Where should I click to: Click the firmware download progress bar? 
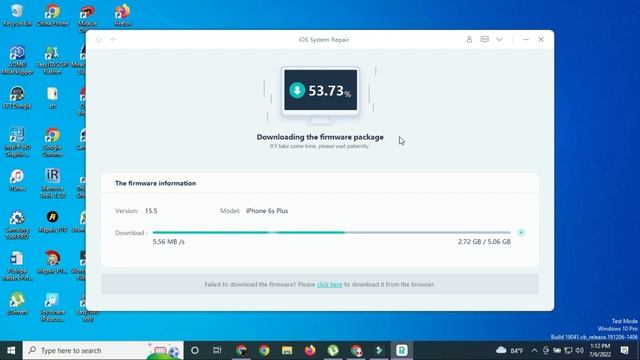click(331, 233)
